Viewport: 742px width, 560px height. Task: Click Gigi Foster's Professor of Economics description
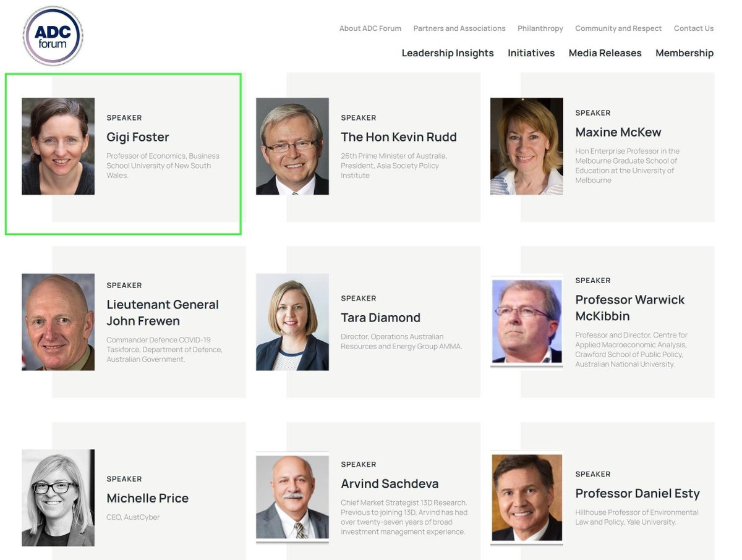pyautogui.click(x=163, y=166)
